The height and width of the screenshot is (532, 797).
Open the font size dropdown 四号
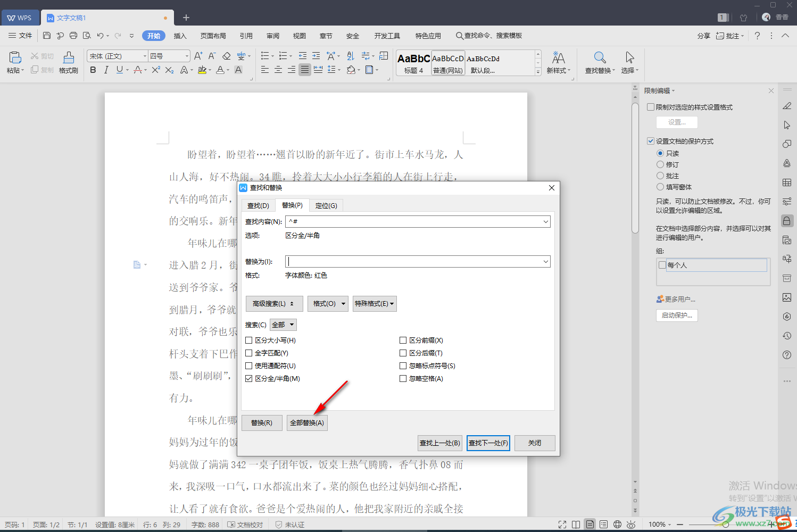tap(187, 56)
